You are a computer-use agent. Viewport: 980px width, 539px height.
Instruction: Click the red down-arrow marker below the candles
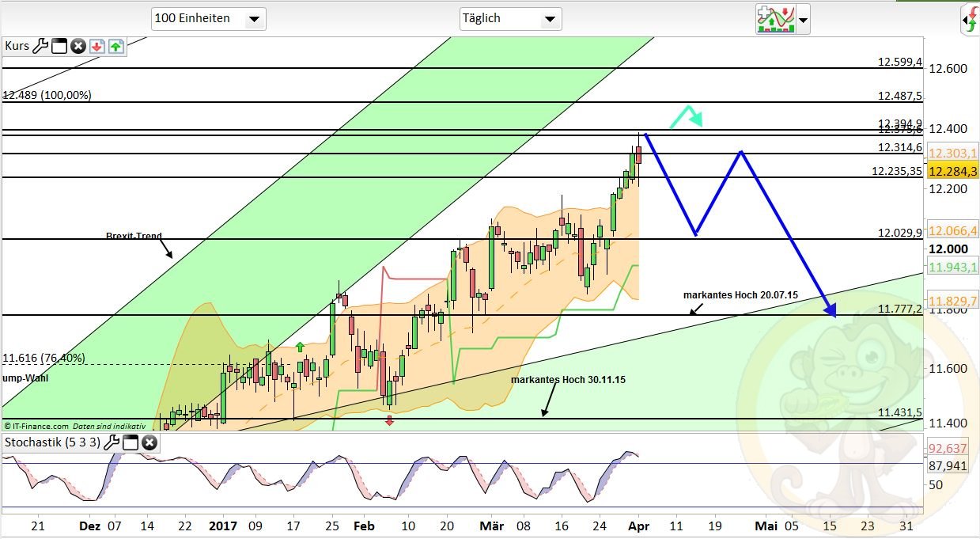point(389,422)
